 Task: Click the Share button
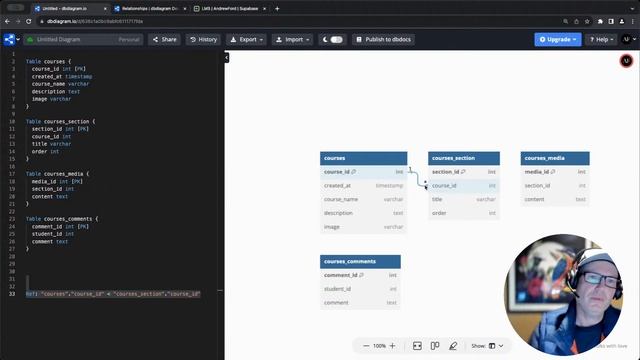tap(164, 40)
